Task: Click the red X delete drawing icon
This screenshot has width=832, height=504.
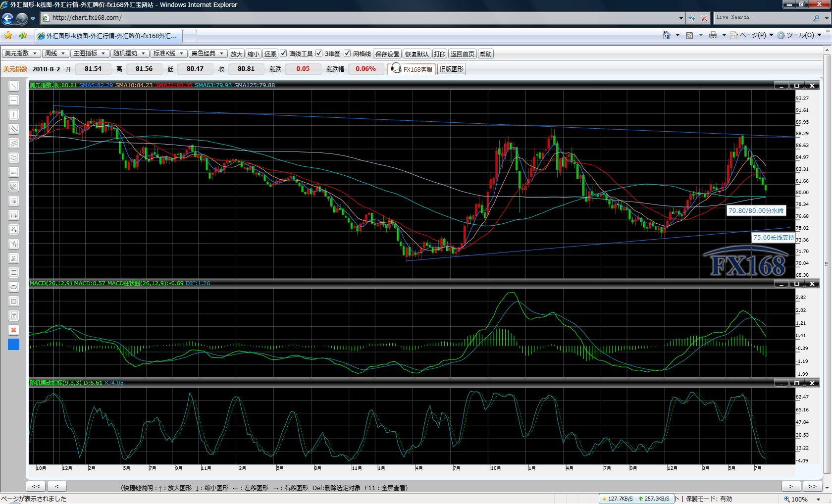Action: click(14, 330)
